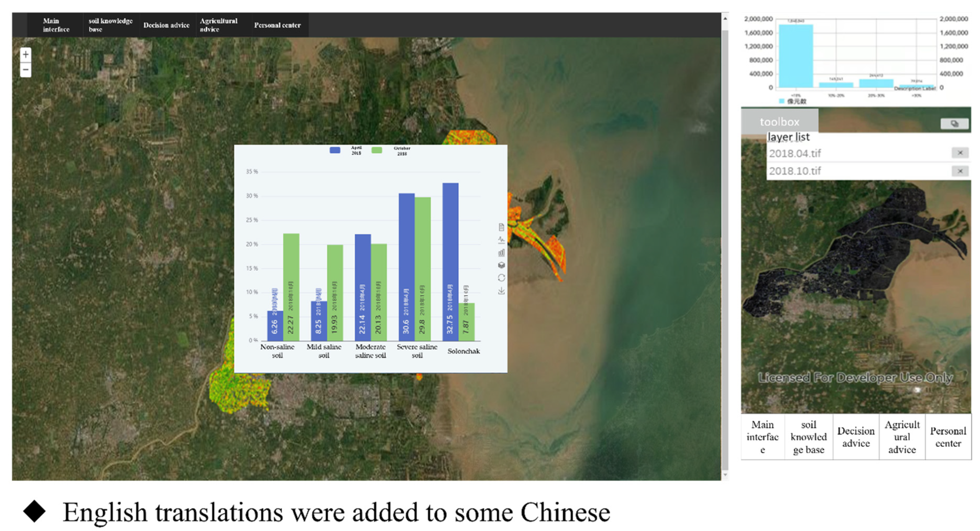The width and height of the screenshot is (980, 531).
Task: Toggle the April 2018 legend series
Action: point(335,150)
